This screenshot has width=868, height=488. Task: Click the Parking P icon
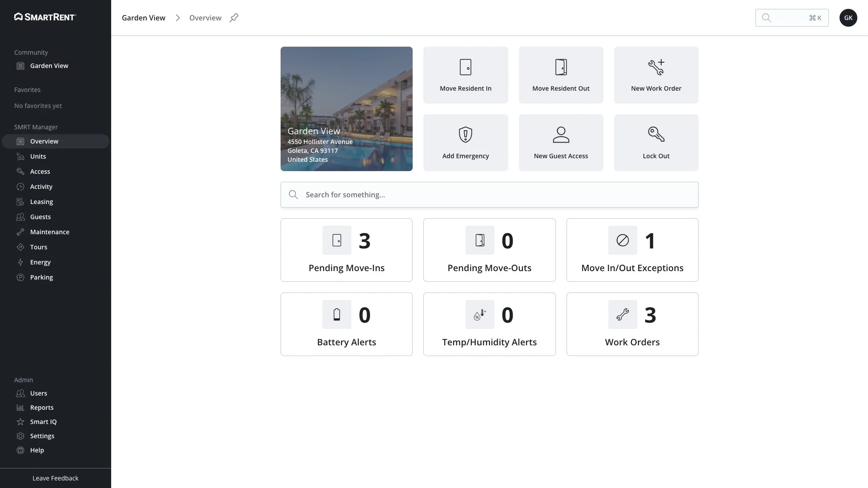(20, 277)
